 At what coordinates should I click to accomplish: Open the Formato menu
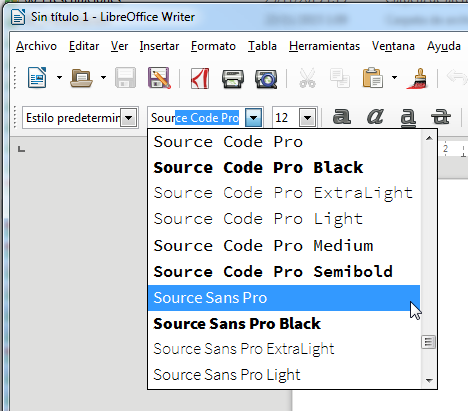click(x=213, y=46)
